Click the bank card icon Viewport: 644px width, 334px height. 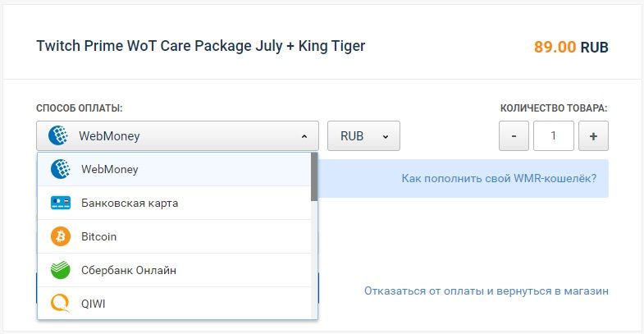[60, 203]
